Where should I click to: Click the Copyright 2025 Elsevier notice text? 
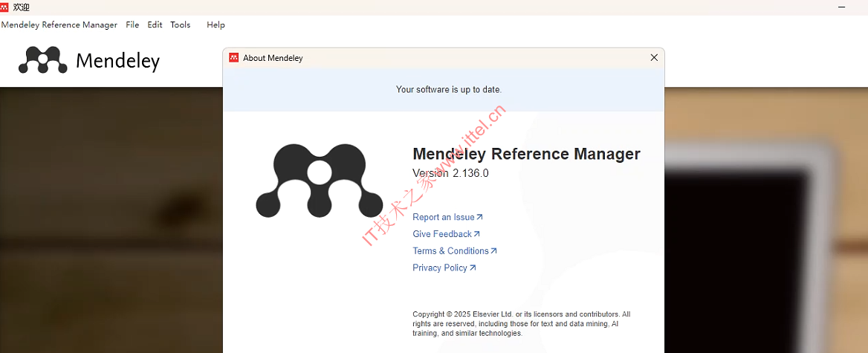tap(522, 324)
